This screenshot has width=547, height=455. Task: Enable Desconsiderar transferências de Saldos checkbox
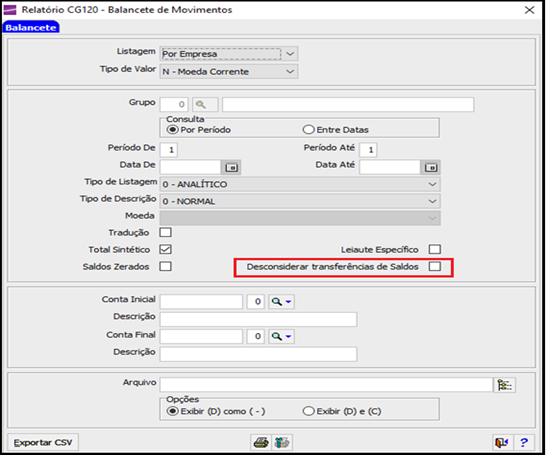tap(435, 267)
